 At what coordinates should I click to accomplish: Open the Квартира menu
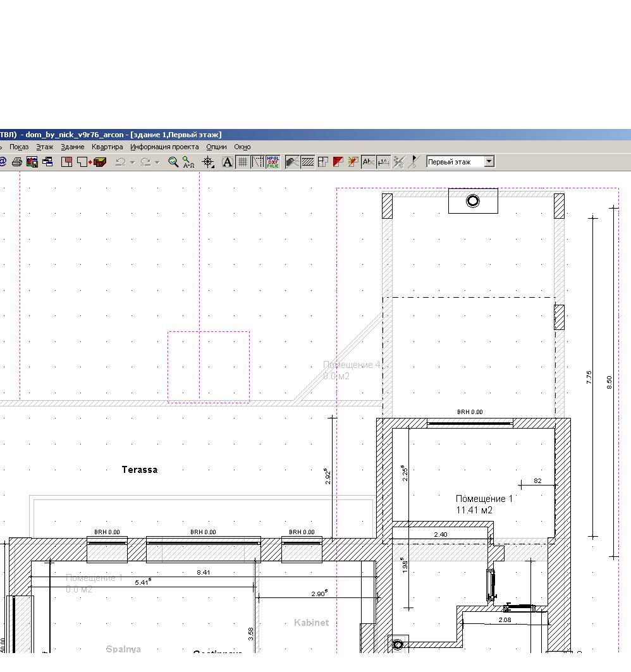coord(107,147)
